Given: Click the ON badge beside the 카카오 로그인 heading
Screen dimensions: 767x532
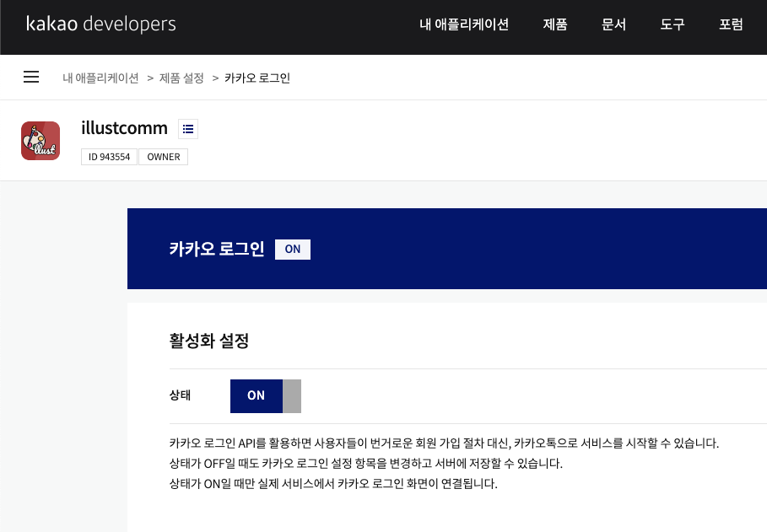Looking at the screenshot, I should pyautogui.click(x=293, y=250).
